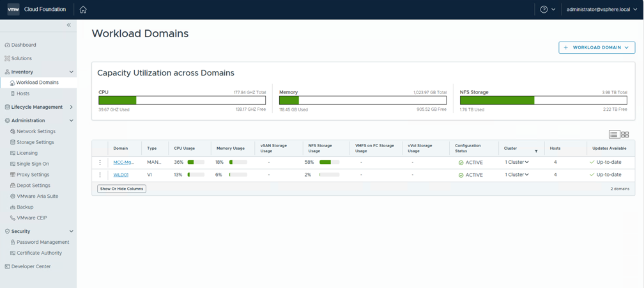Click the home icon in header

pos(83,10)
